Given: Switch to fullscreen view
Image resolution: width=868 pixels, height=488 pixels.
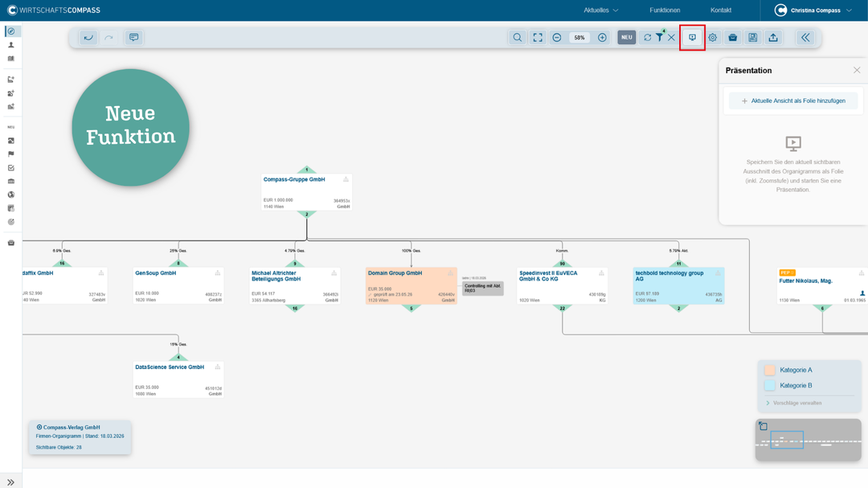Looking at the screenshot, I should pyautogui.click(x=538, y=37).
